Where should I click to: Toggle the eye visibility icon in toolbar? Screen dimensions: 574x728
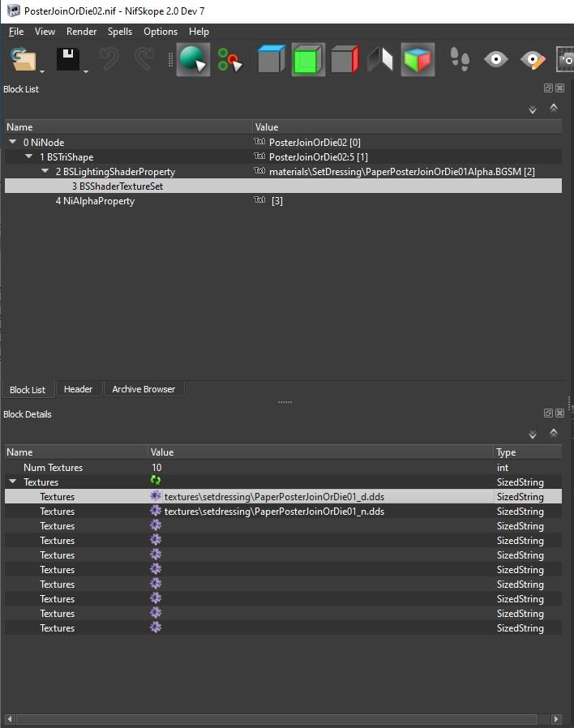coord(496,60)
